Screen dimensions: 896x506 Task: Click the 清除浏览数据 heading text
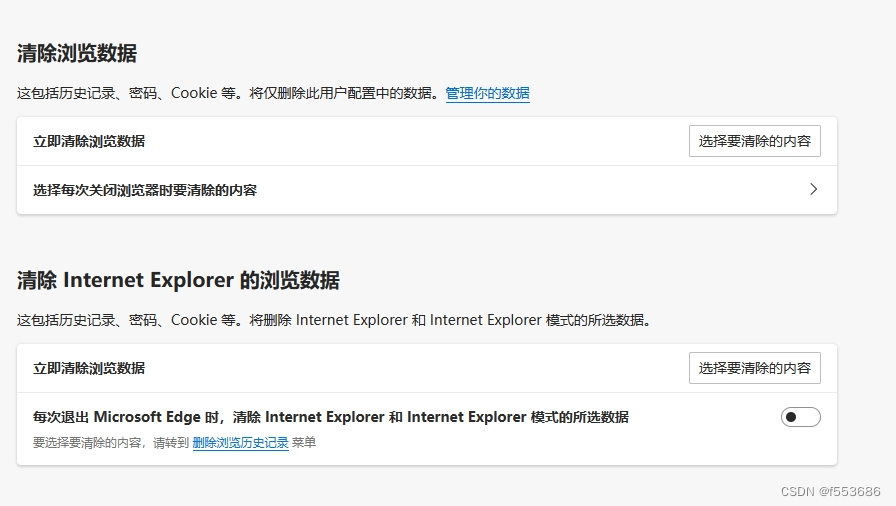click(77, 53)
